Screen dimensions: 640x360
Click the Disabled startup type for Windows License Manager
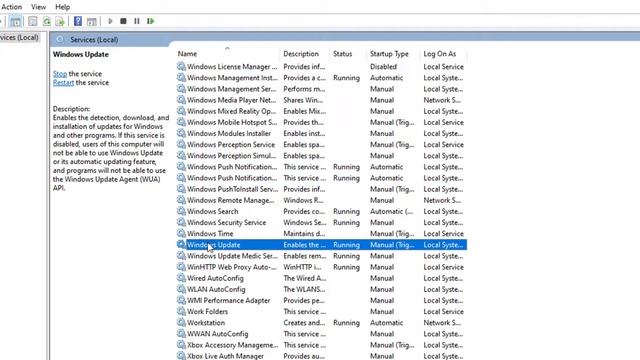click(x=383, y=67)
